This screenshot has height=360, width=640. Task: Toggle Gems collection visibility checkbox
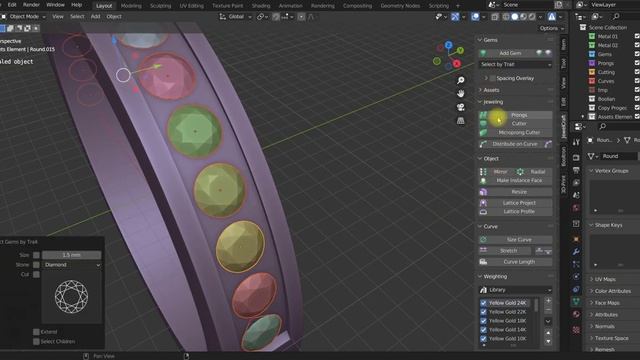coord(637,54)
